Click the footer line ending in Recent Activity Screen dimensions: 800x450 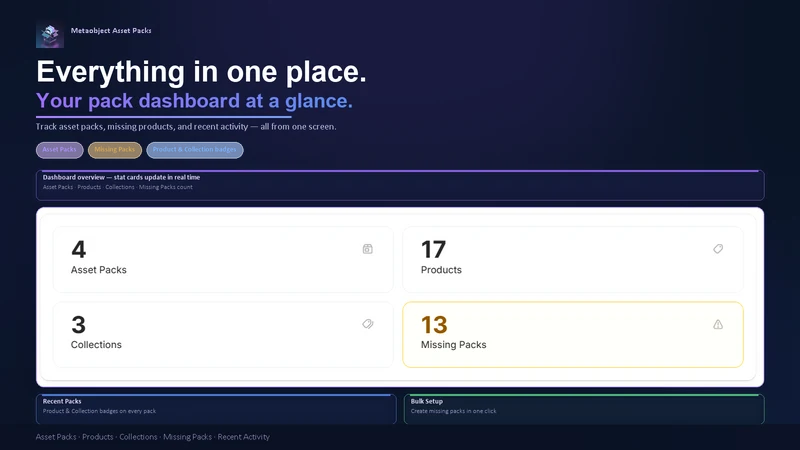pos(153,437)
